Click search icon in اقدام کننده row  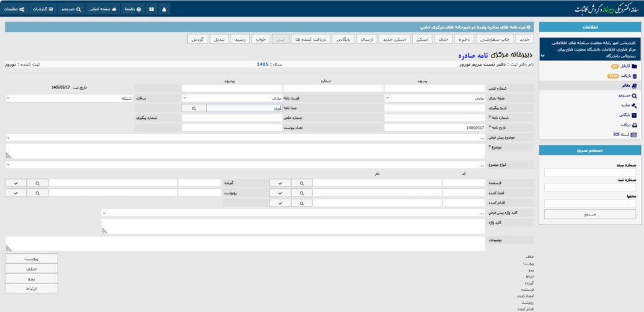[301, 203]
